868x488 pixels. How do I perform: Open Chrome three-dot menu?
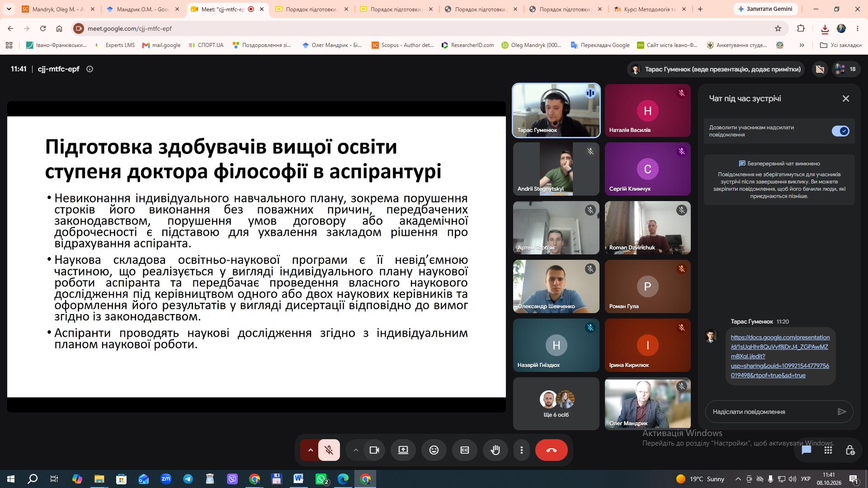pyautogui.click(x=858, y=28)
